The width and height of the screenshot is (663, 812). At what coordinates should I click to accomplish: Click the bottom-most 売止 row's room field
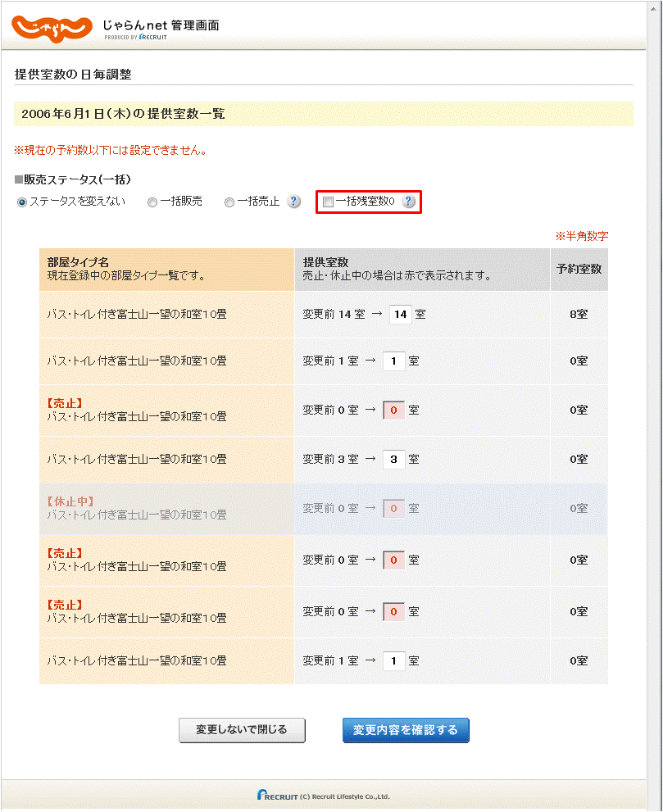point(393,611)
